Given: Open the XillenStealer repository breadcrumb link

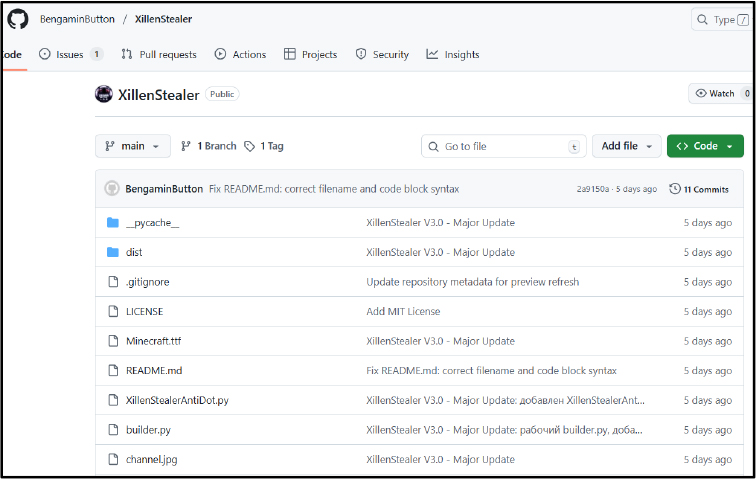Looking at the screenshot, I should [163, 19].
